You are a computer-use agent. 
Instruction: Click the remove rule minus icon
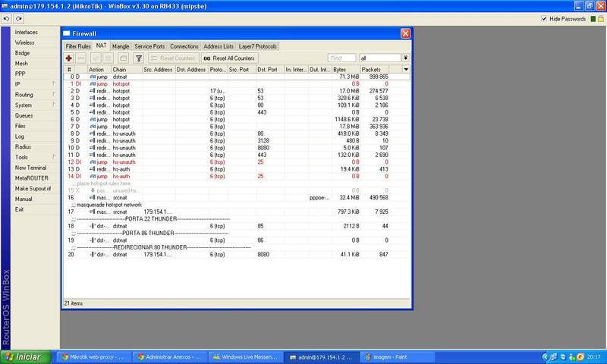tap(81, 58)
